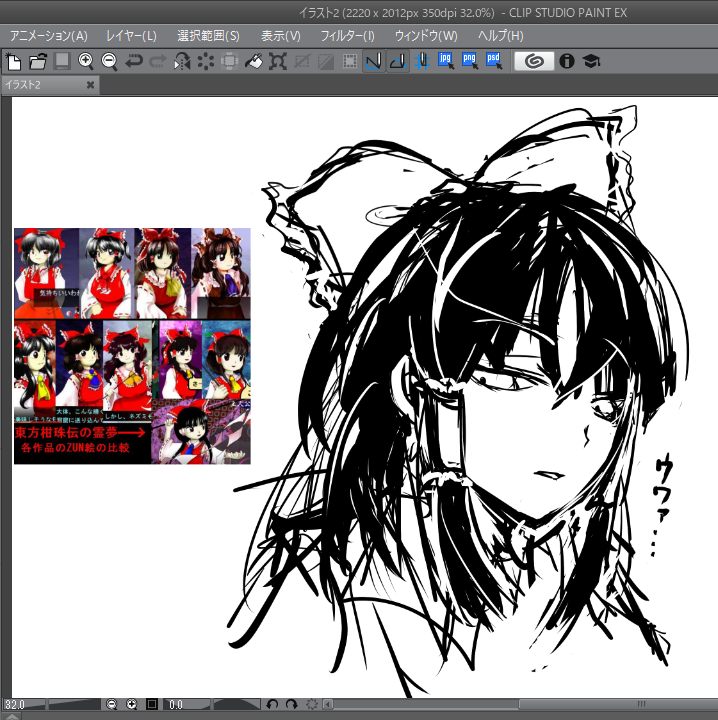The image size is (718, 720).
Task: Click the zoom in magnifier toolbar icon
Action: 86,62
